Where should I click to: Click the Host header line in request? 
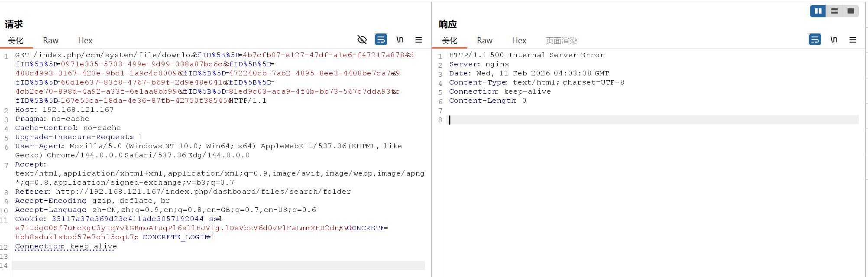(x=65, y=110)
